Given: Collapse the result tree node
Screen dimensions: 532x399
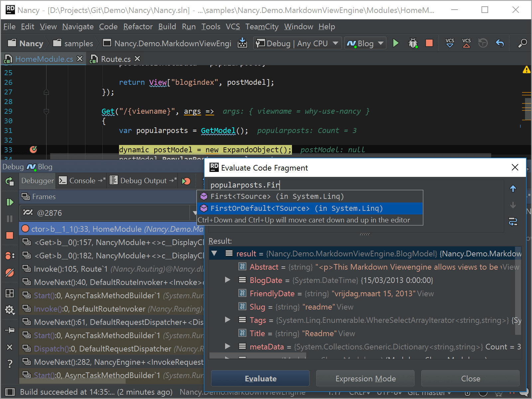Looking at the screenshot, I should (214, 254).
